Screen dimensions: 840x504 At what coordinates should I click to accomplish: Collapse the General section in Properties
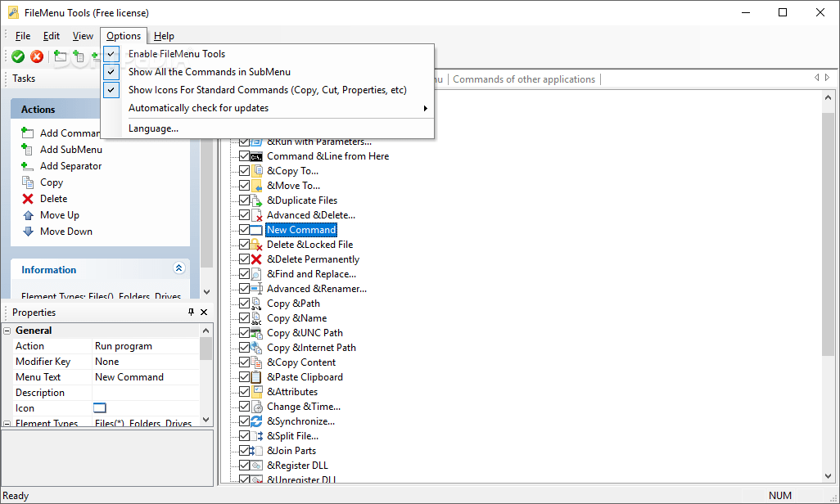(7, 330)
